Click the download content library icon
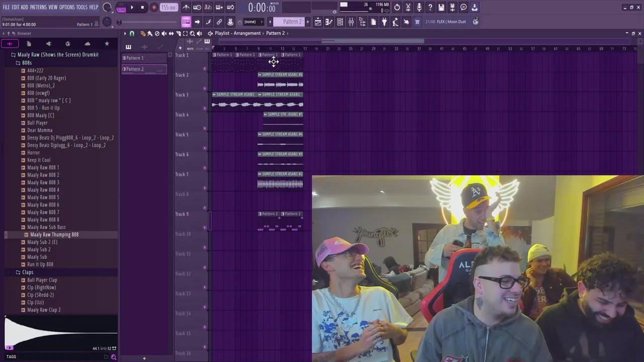This screenshot has height=362, width=644. tap(474, 8)
